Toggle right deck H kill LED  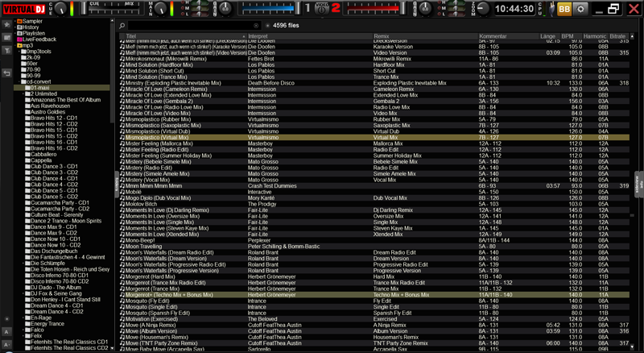pyautogui.click(x=438, y=3)
